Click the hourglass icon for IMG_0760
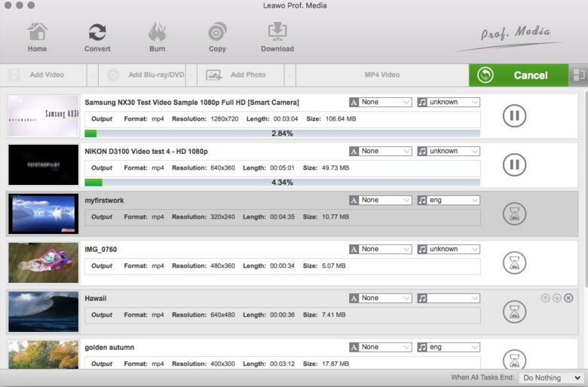Viewport: 588px width, 387px height. tap(514, 263)
